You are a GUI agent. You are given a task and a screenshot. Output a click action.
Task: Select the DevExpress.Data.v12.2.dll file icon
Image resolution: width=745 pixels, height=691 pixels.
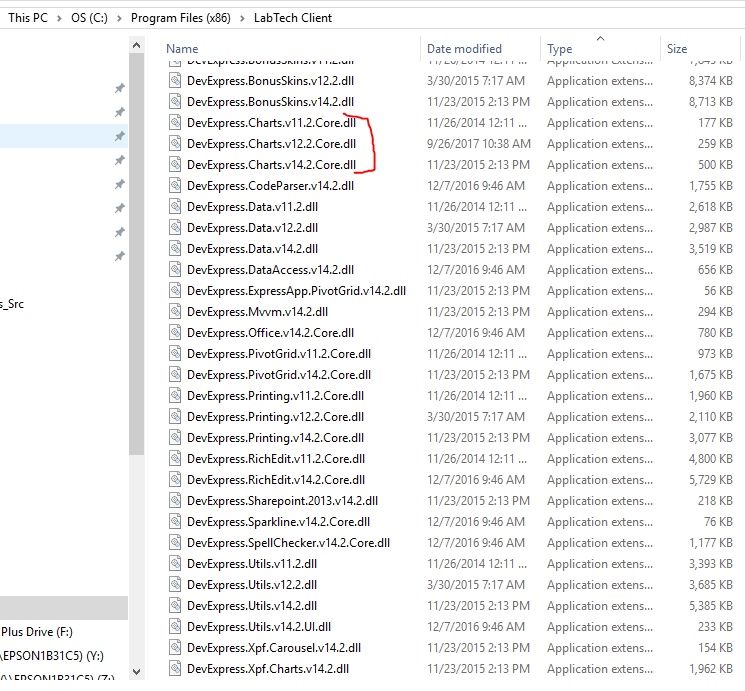point(176,228)
